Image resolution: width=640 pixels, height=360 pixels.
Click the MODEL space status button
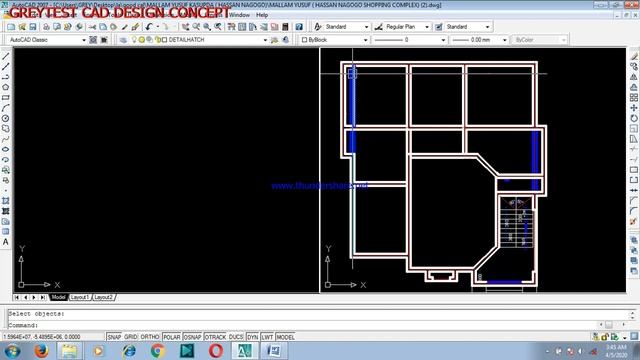[x=285, y=337]
